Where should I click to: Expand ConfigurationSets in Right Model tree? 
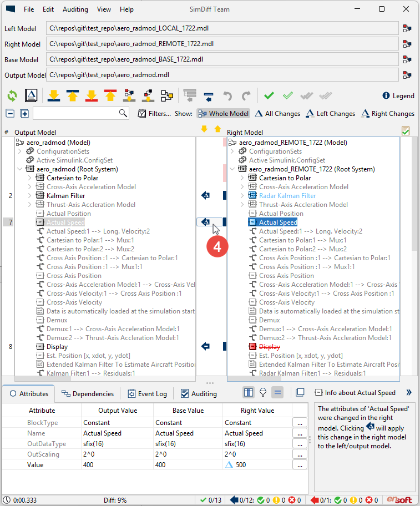[232, 151]
